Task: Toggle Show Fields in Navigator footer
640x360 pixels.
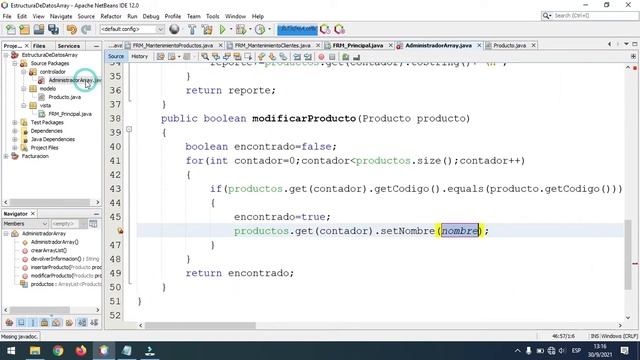Action: (x=21, y=322)
